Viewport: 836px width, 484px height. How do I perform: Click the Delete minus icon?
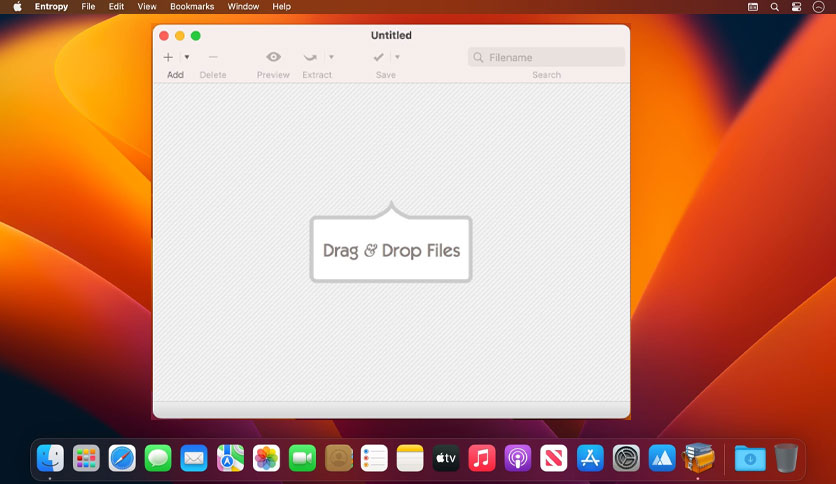tap(213, 57)
